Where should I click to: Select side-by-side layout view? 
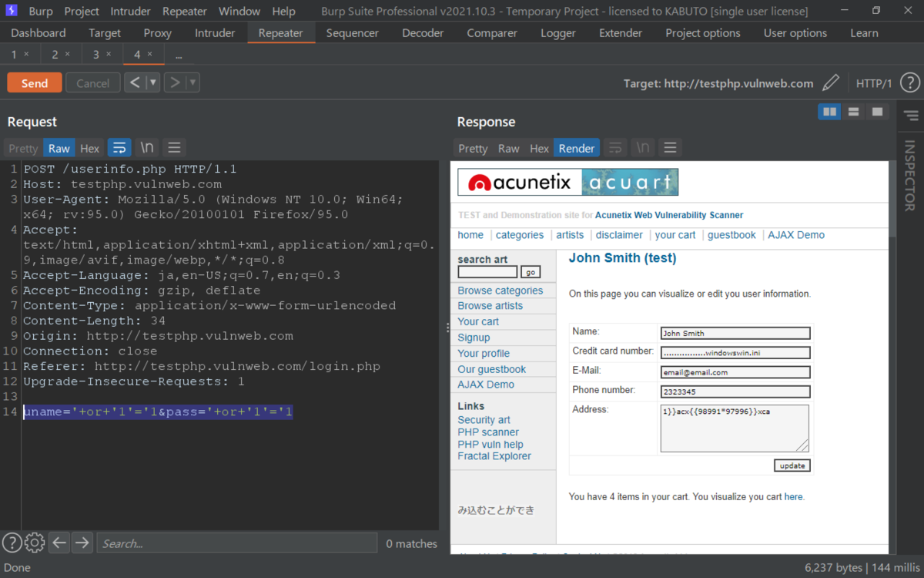(829, 112)
